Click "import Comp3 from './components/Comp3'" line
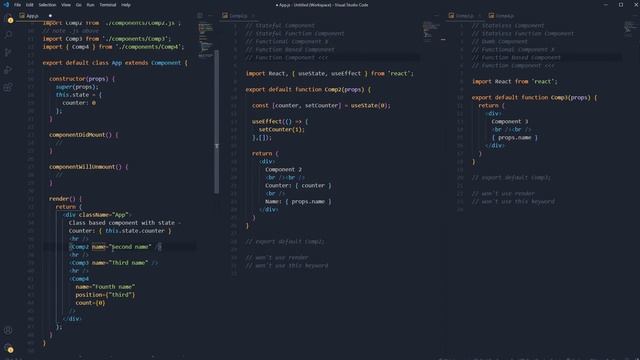This screenshot has height=360, width=640. pos(107,39)
